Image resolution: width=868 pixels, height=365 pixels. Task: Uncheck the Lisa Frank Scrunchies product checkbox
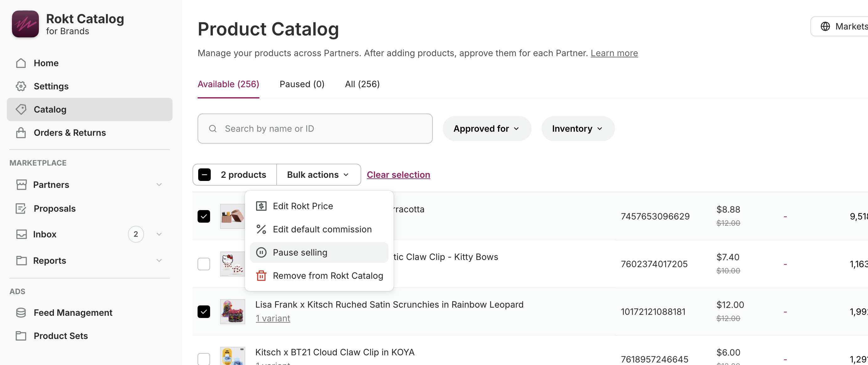[204, 311]
